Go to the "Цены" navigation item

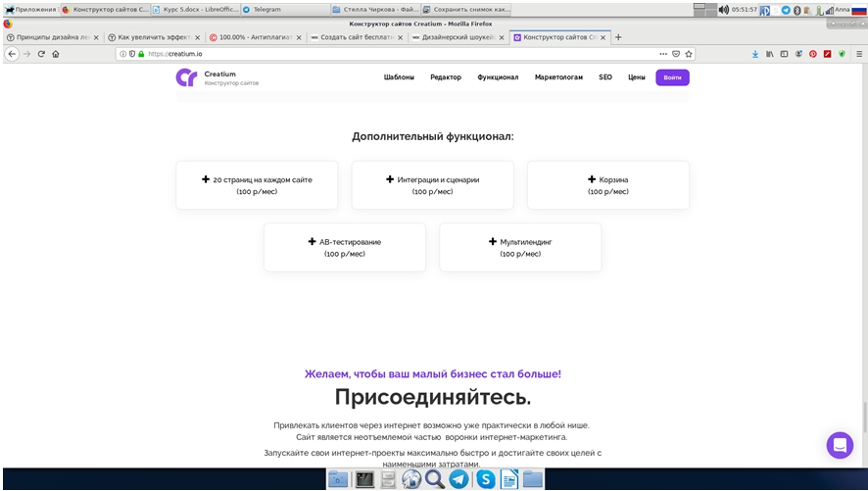(636, 77)
